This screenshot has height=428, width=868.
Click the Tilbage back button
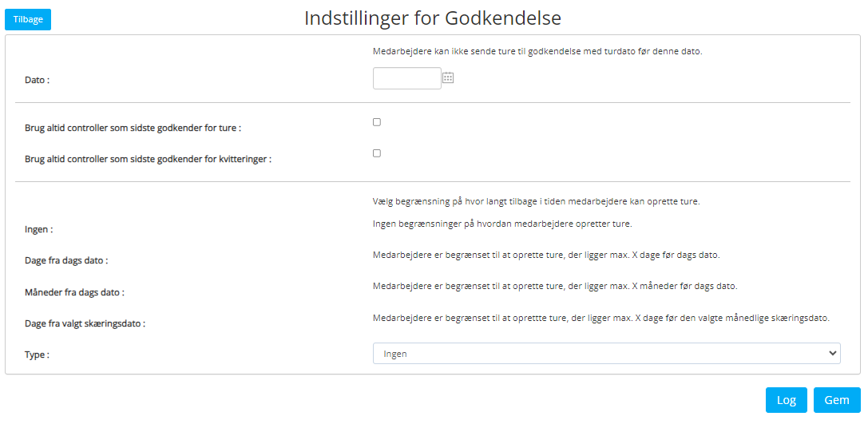pyautogui.click(x=28, y=19)
